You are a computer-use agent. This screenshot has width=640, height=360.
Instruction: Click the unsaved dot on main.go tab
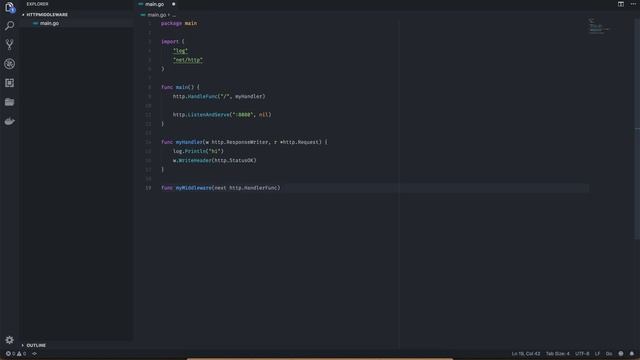(x=173, y=4)
